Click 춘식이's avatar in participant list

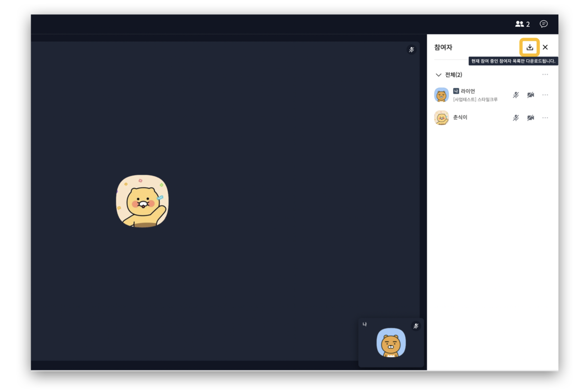pos(441,118)
